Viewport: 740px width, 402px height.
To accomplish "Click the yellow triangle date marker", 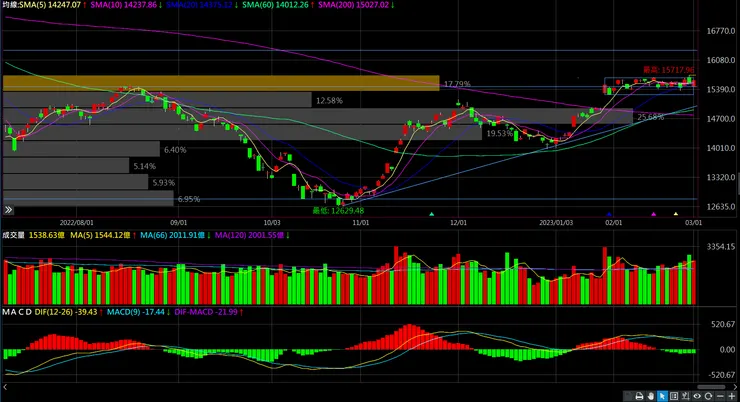I will click(675, 214).
